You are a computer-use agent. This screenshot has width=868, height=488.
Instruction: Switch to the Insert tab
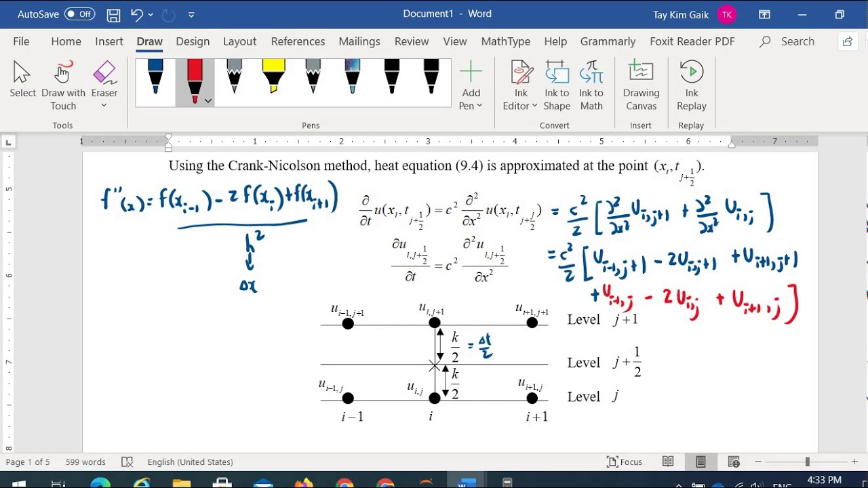[108, 41]
